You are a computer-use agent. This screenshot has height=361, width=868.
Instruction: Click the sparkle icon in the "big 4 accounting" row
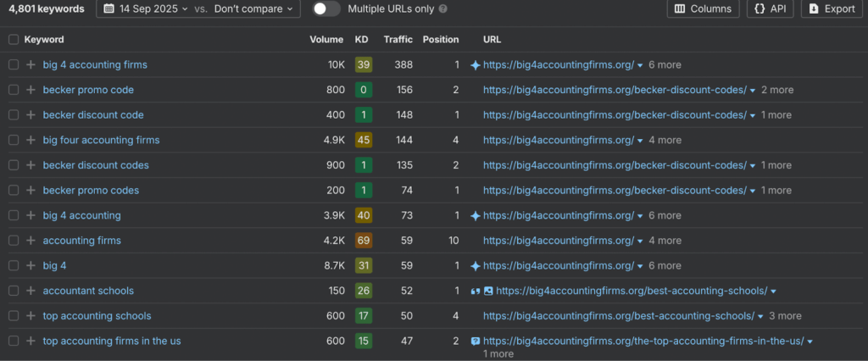pyautogui.click(x=476, y=215)
